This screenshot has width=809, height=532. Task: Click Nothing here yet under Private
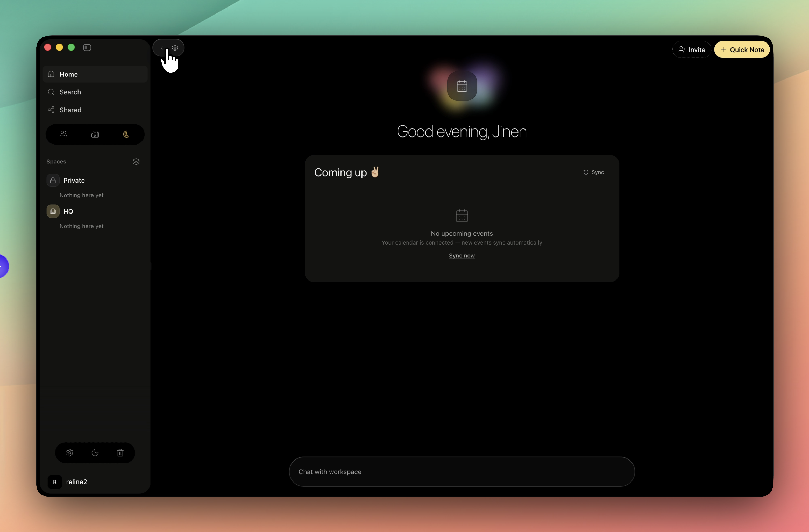click(x=82, y=195)
